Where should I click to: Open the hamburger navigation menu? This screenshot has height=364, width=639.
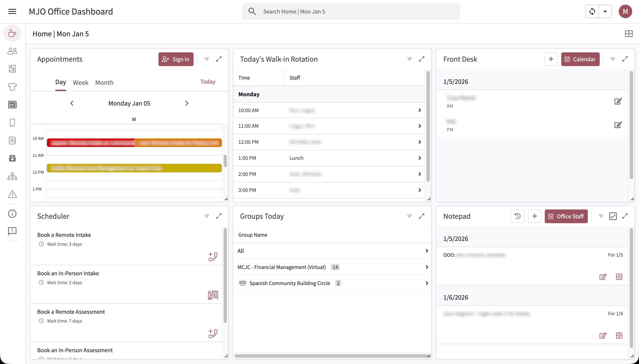[12, 11]
